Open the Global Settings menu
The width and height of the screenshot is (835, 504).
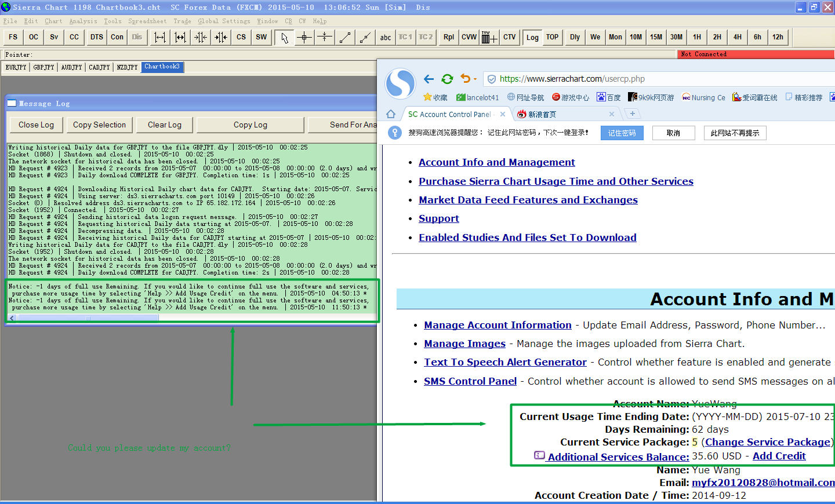[224, 21]
